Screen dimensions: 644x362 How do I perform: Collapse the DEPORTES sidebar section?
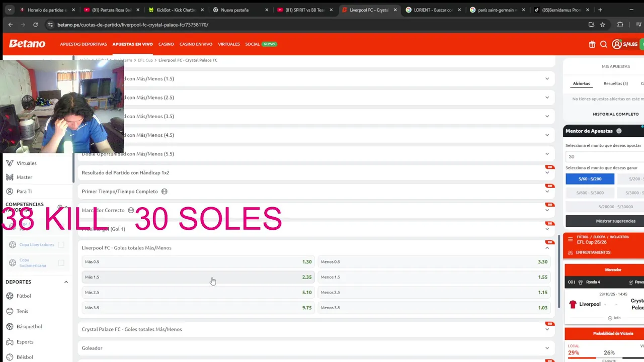pyautogui.click(x=66, y=282)
